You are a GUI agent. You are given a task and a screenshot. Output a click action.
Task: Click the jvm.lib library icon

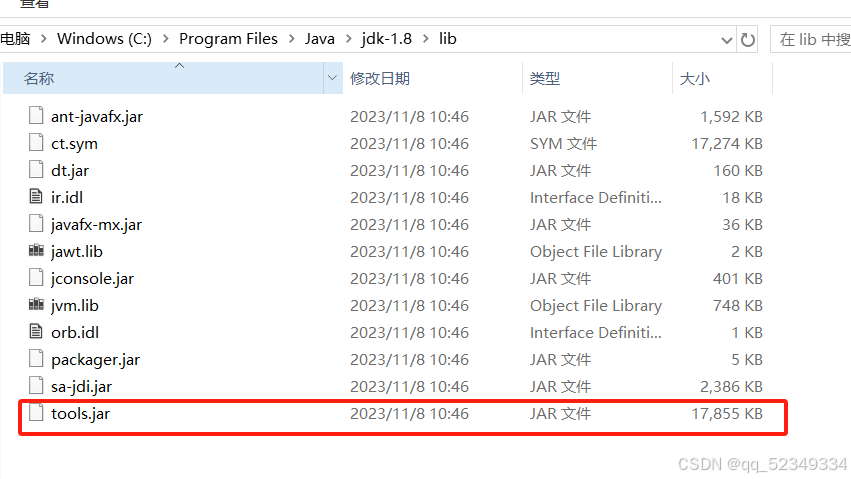tap(36, 304)
